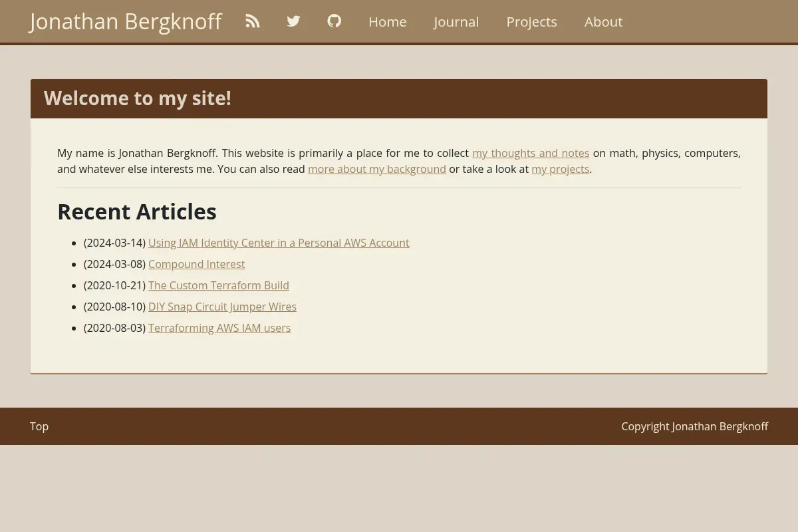Click the 'Welcome to my site!' heading
The height and width of the screenshot is (532, 798).
tap(138, 98)
